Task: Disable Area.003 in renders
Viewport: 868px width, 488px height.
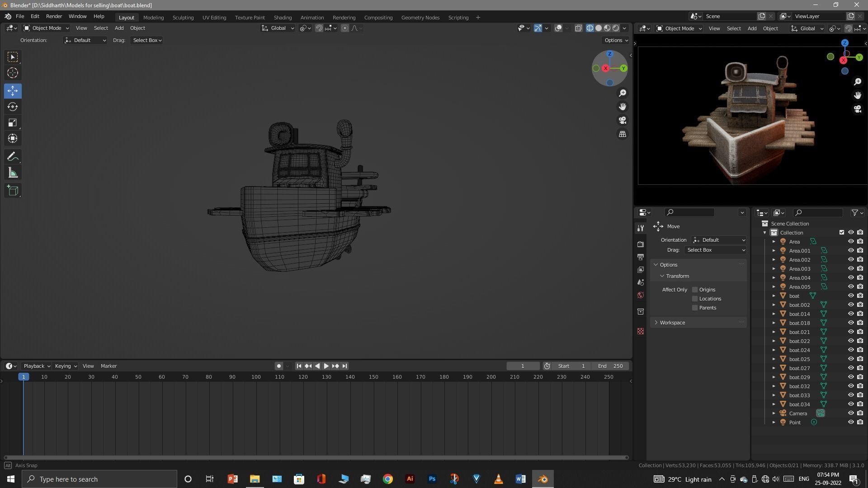Action: click(x=860, y=269)
